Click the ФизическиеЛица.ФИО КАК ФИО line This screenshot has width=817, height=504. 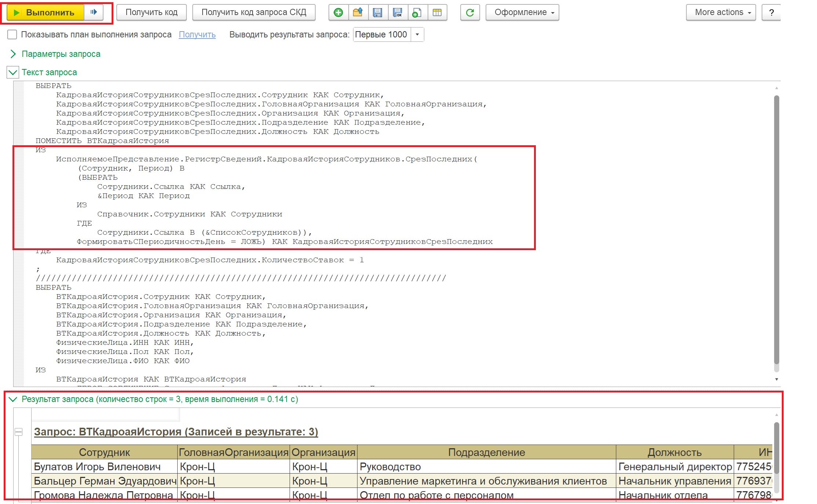[123, 361]
